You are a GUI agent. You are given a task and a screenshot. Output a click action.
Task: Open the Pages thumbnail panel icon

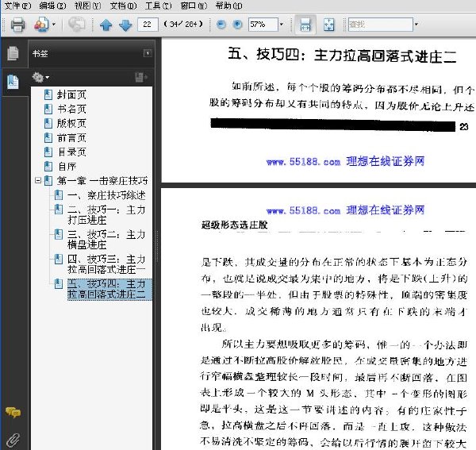[13, 53]
